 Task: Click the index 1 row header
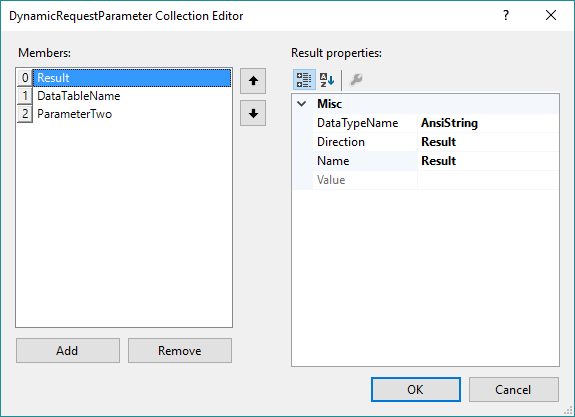point(25,96)
